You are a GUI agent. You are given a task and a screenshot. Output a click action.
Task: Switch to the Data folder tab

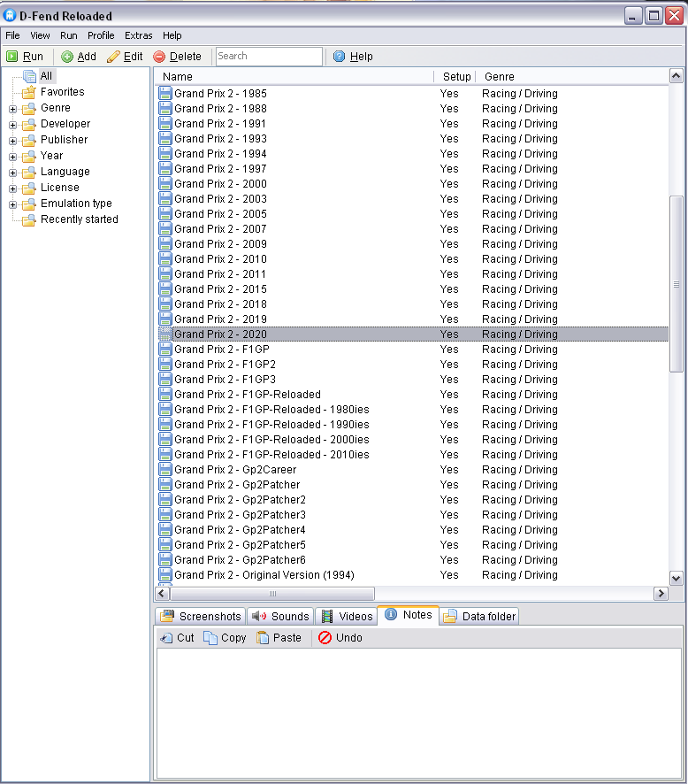click(x=479, y=617)
